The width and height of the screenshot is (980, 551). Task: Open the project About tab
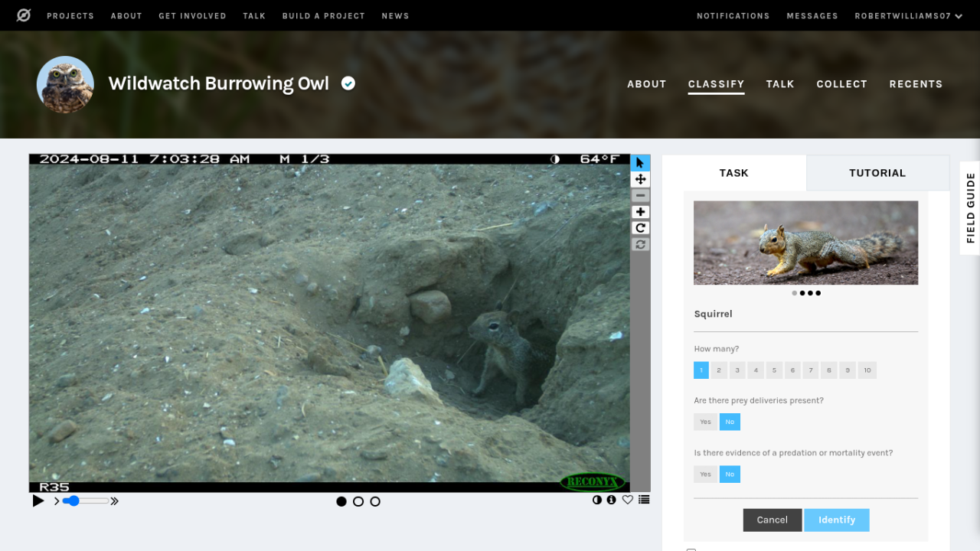pos(647,84)
